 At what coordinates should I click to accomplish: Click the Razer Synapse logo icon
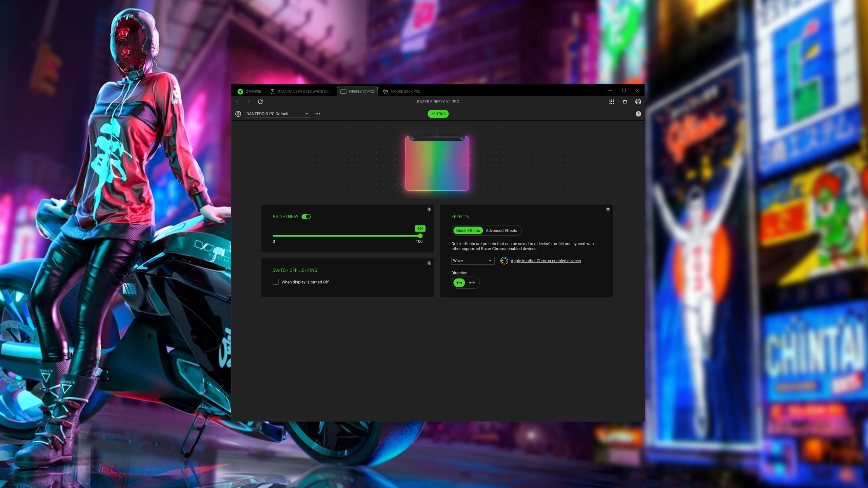coord(240,91)
